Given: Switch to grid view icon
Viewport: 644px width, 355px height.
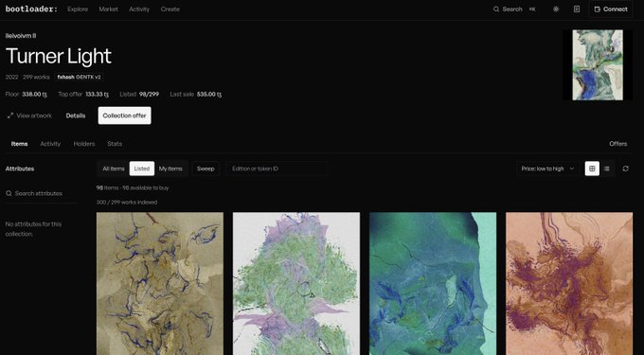Looking at the screenshot, I should 592,169.
